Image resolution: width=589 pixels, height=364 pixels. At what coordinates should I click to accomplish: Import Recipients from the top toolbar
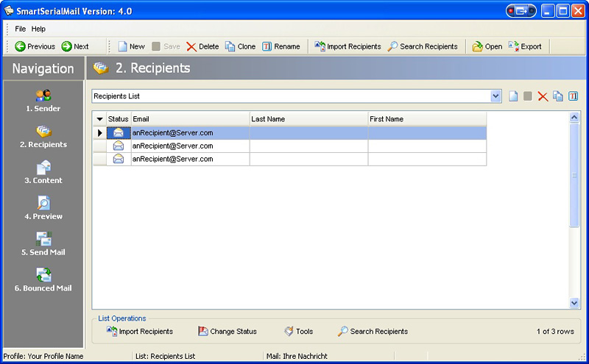[348, 46]
